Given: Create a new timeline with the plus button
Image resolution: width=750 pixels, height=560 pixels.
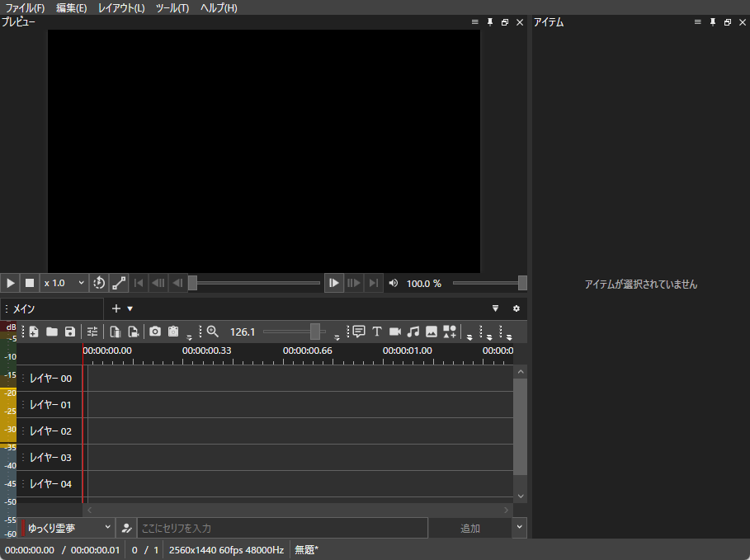Looking at the screenshot, I should tap(116, 308).
